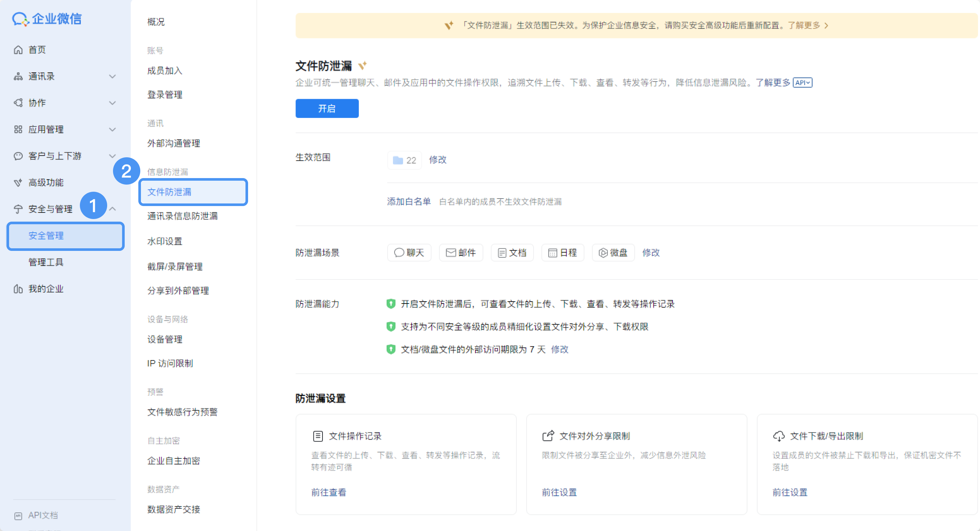Click 前往设置 in 文件下载/导出限制 card

[790, 493]
